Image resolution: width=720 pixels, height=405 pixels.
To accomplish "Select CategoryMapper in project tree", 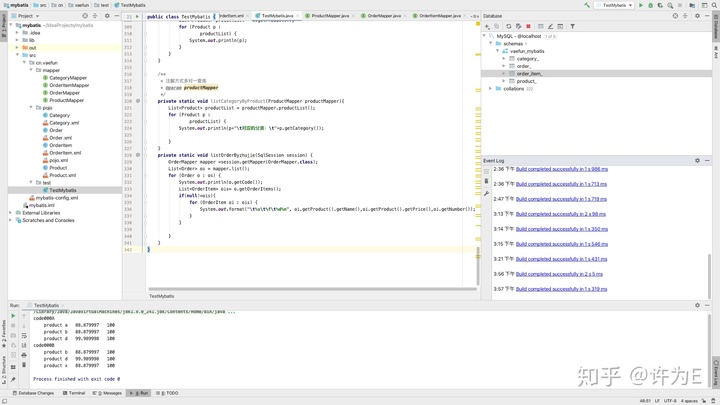I will 68,78.
